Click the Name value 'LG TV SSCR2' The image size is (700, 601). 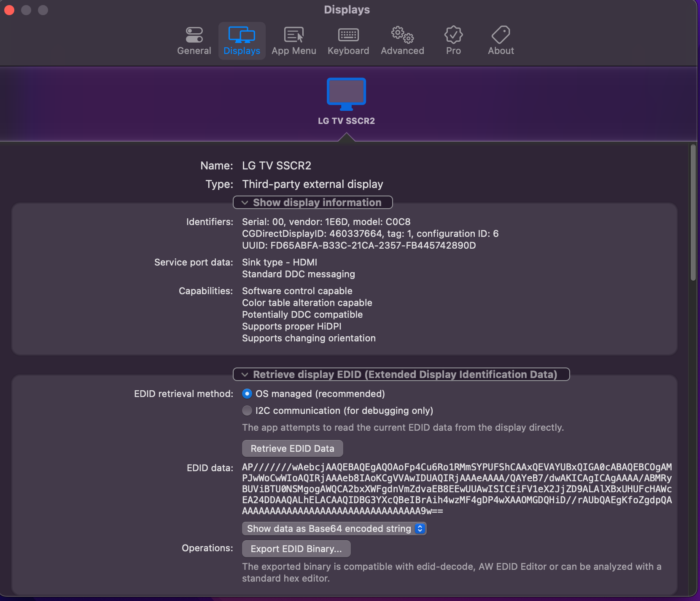click(277, 166)
